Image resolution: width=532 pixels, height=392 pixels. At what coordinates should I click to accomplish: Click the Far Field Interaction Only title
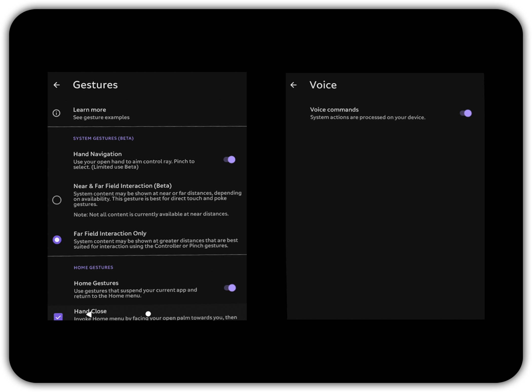pyautogui.click(x=110, y=233)
